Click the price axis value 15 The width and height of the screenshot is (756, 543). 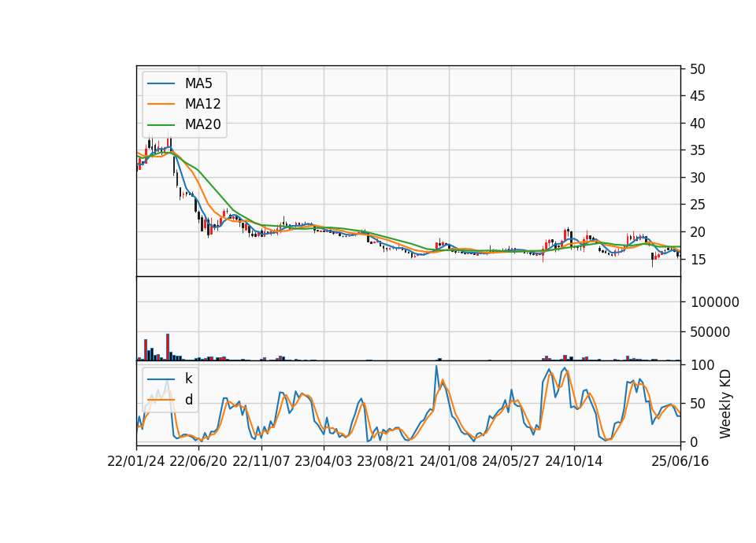(x=697, y=259)
